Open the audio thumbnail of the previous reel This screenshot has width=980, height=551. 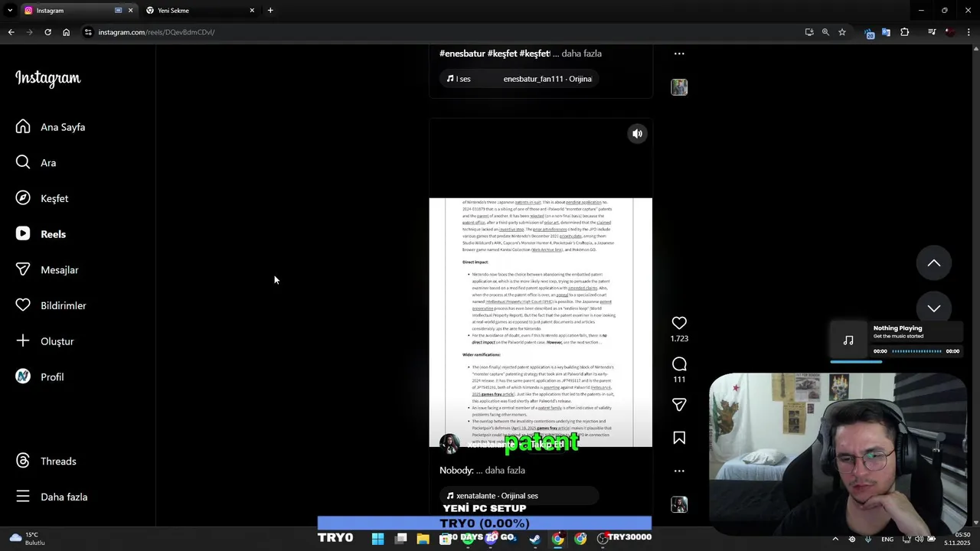point(679,87)
